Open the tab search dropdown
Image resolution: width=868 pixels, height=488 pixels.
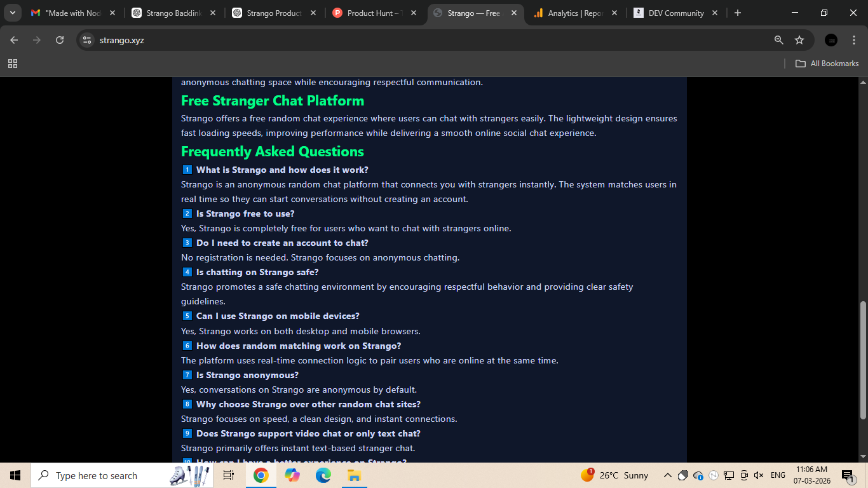click(x=12, y=12)
